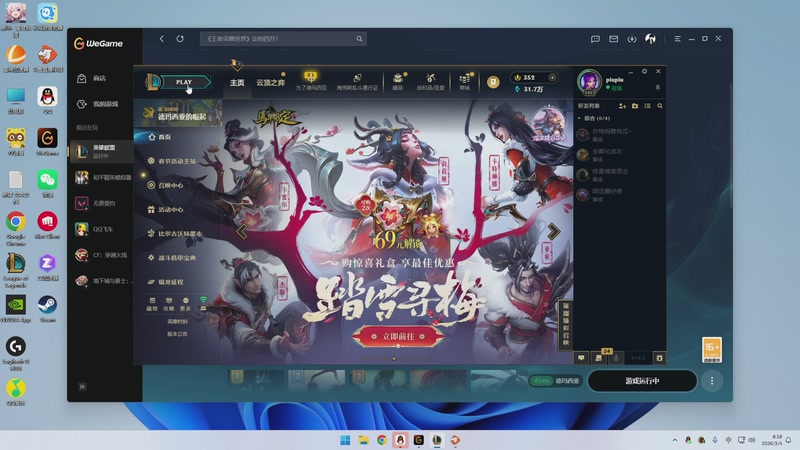The image size is (800, 450).
Task: Click the add friend icon
Action: 622,106
